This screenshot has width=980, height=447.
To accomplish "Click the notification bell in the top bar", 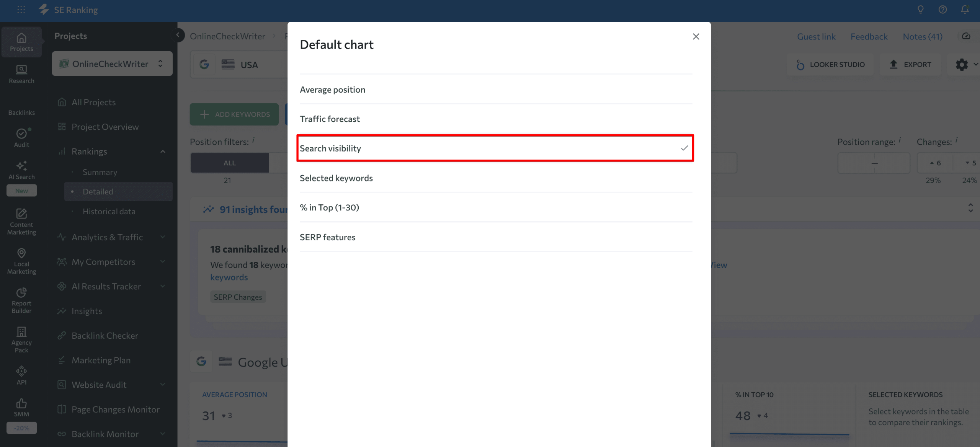I will [x=964, y=10].
